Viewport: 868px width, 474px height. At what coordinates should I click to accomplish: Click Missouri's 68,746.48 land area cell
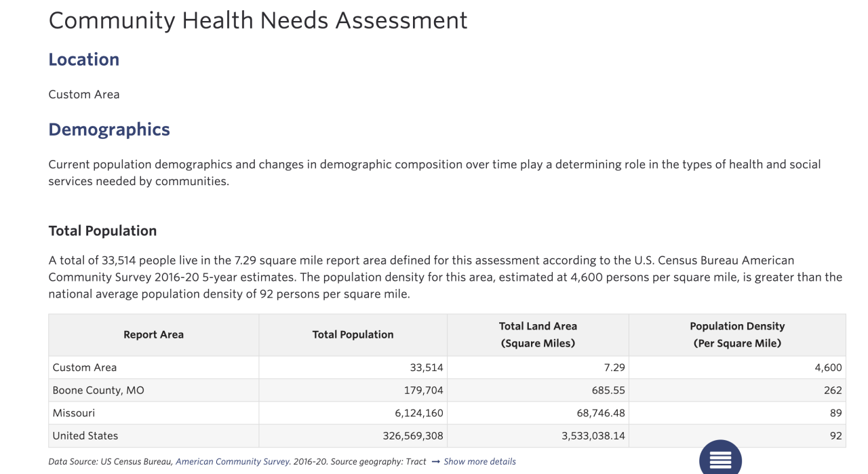tap(593, 413)
